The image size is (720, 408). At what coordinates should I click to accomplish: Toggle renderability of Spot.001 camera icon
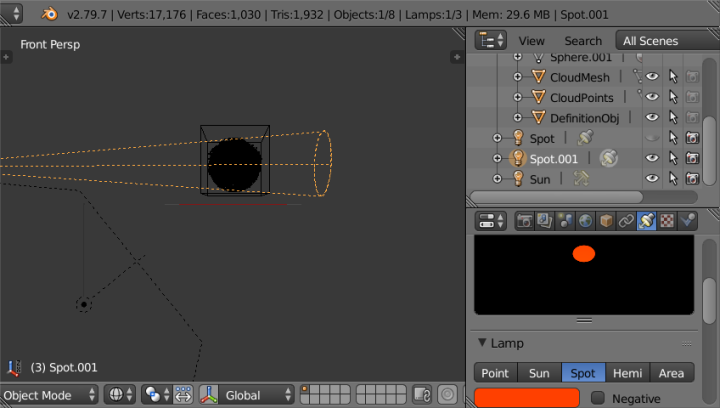[691, 158]
